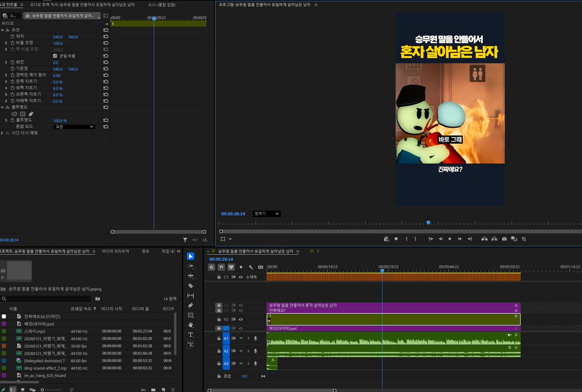Select the Razor tool
Viewport: 582px width, 392px height.
point(191,285)
